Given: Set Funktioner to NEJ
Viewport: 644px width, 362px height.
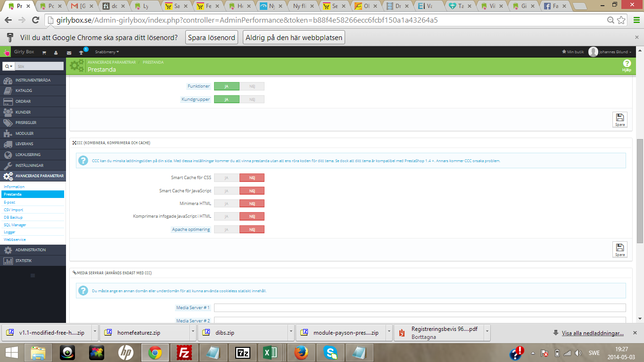Looking at the screenshot, I should point(252,86).
